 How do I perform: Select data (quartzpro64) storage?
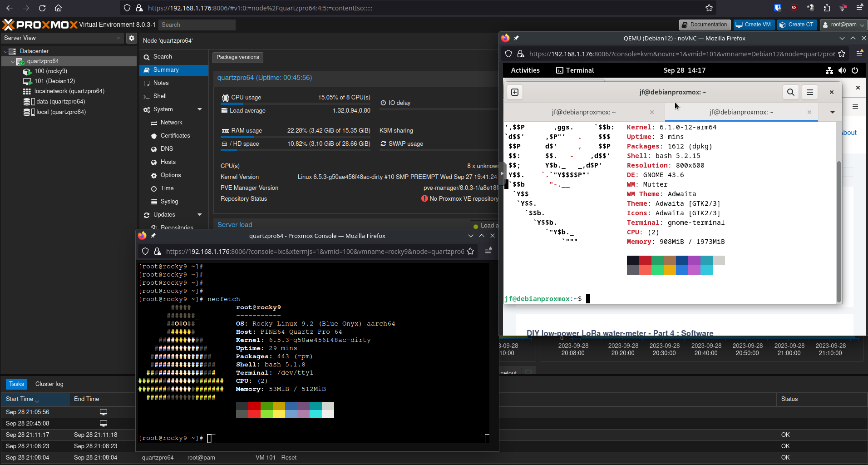point(60,102)
